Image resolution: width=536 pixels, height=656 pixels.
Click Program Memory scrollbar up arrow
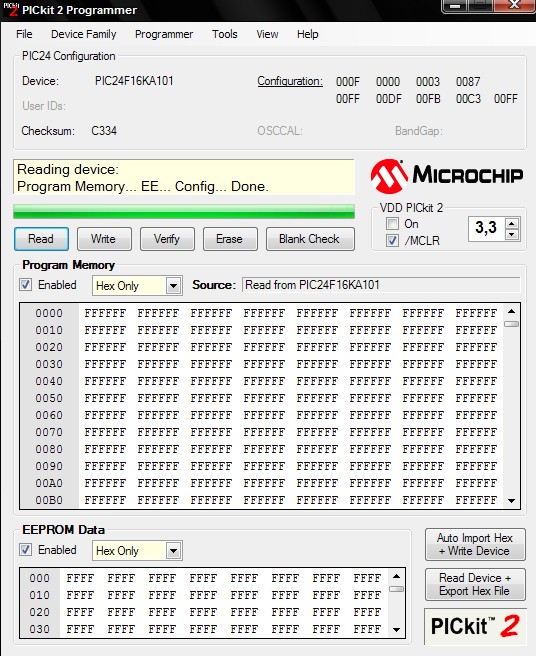coord(512,311)
